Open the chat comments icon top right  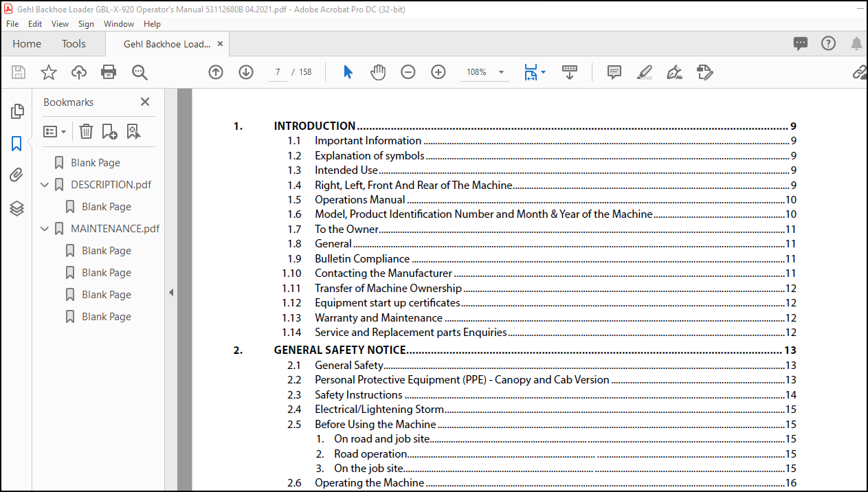[x=801, y=43]
